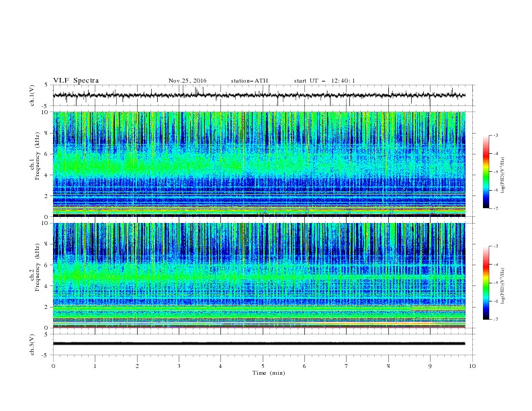Click the "ch.3(V)" waveform axis label
Viewport: 532px width, 411px height.
tap(32, 345)
